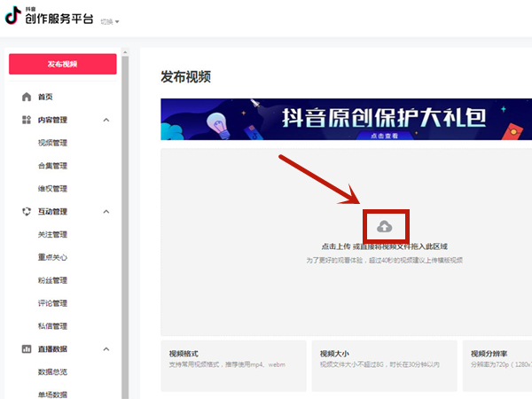The height and width of the screenshot is (399, 532).
Task: Click the 视频分辨率 info card
Action: pyautogui.click(x=497, y=365)
